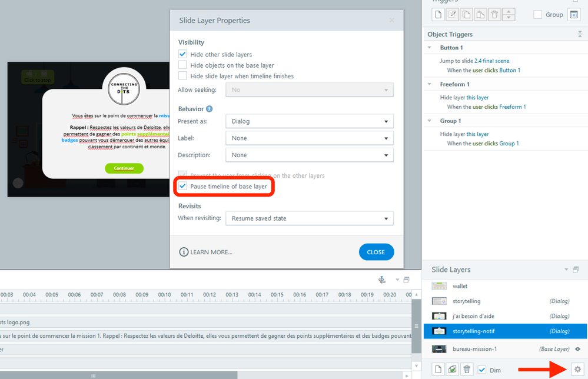Image resolution: width=588 pixels, height=379 pixels.
Task: Click the storytelling-notif layer thumbnail
Action: [x=439, y=331]
